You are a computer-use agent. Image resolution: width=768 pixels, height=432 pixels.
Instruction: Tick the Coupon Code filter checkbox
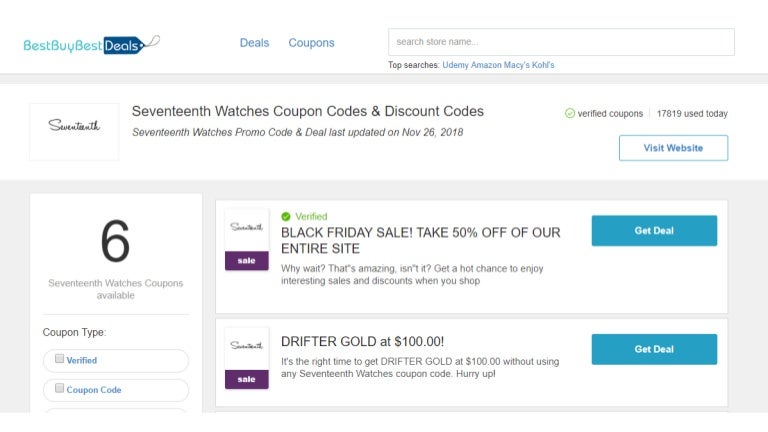(60, 388)
